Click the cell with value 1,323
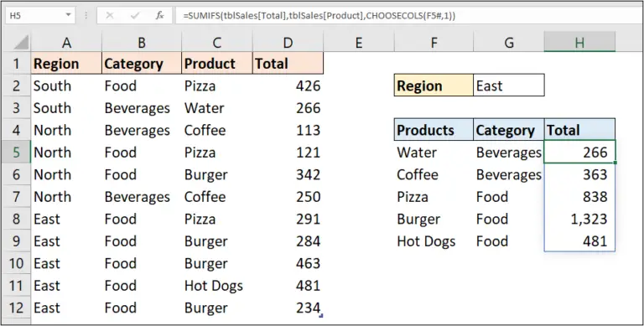Screen dimensions: 644x326 click(x=579, y=219)
